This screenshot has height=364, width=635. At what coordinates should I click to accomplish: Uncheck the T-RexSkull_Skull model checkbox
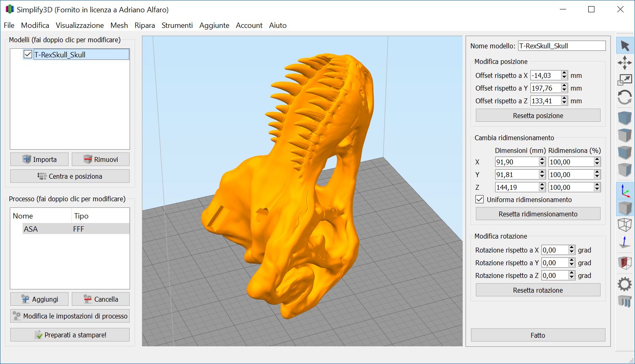point(28,54)
